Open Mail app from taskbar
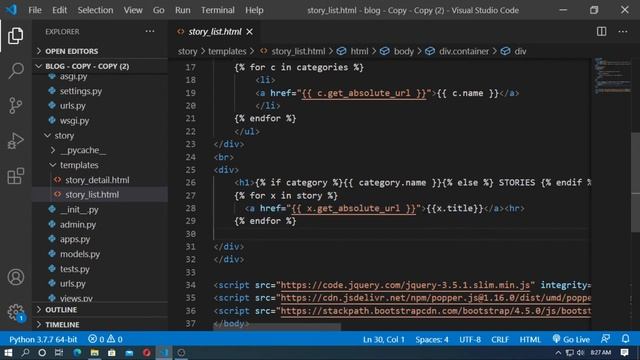This screenshot has height=360, width=640. click(129, 353)
